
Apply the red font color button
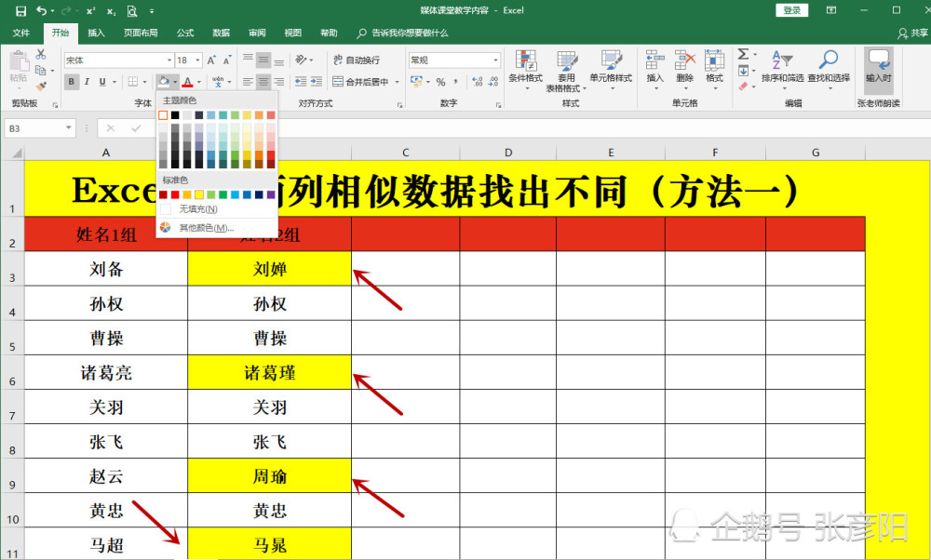coord(188,81)
